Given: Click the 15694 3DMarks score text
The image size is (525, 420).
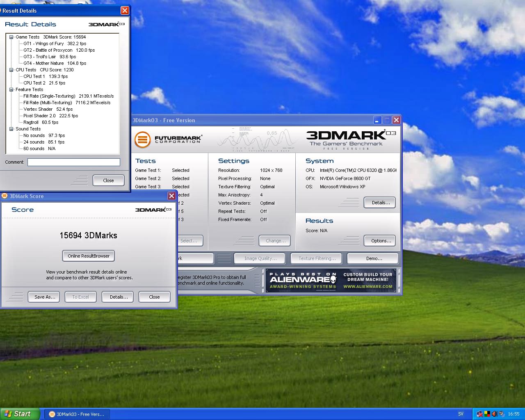Looking at the screenshot, I should (88, 235).
